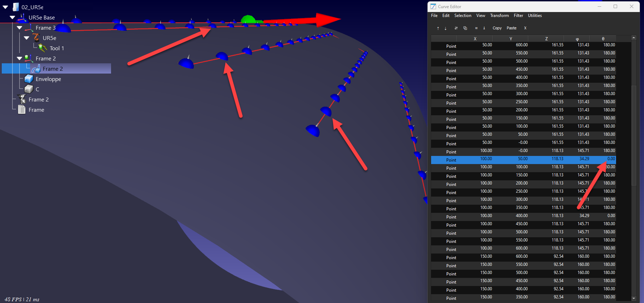Click the duplicate squares toolbar icon

465,28
